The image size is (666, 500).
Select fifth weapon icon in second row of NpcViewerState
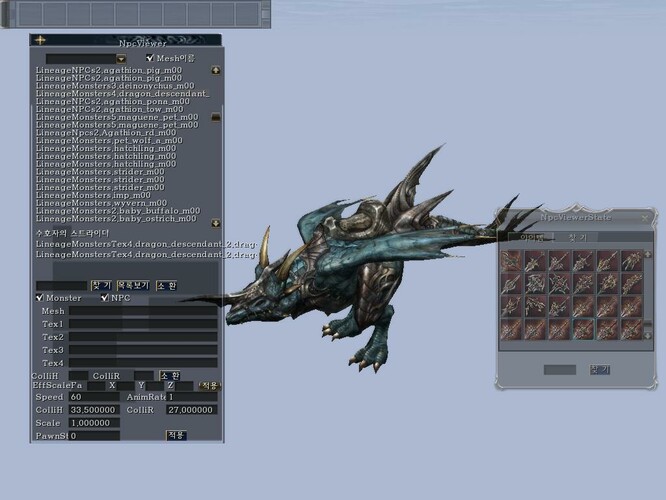click(607, 283)
